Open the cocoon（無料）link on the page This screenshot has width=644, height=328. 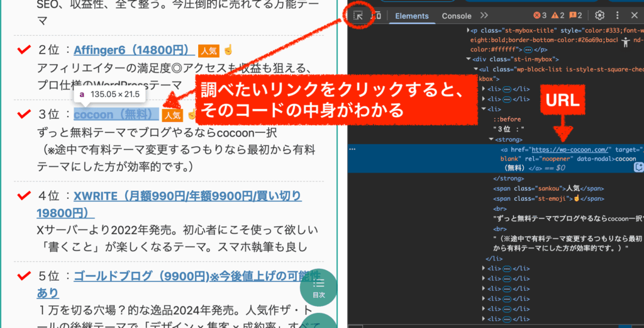(116, 115)
